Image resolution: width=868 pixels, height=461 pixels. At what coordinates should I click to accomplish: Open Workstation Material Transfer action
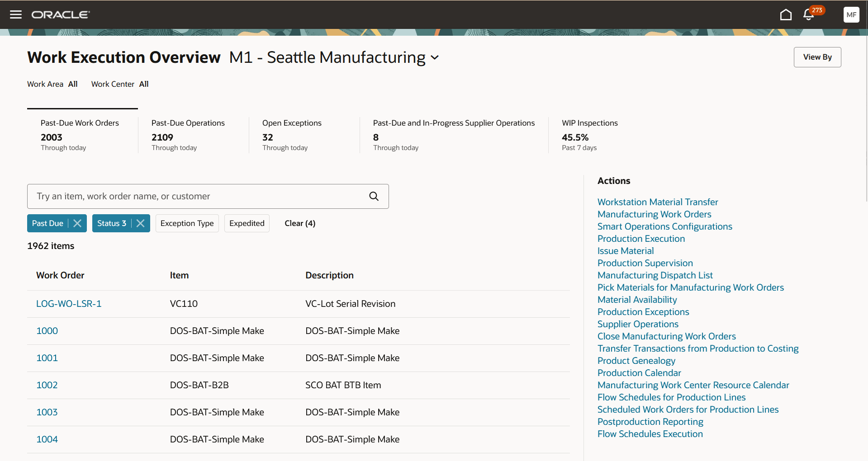tap(658, 202)
